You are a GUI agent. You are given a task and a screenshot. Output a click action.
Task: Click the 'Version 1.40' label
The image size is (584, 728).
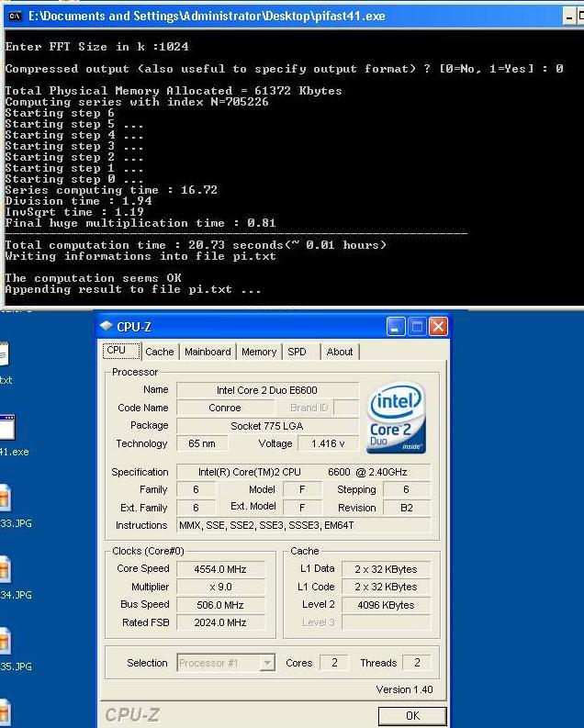(x=404, y=689)
